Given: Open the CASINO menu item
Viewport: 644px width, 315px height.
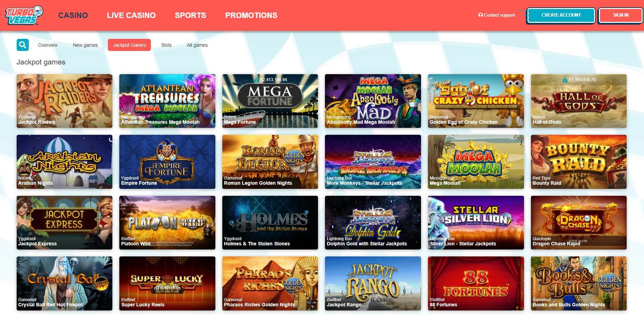Looking at the screenshot, I should coord(73,15).
